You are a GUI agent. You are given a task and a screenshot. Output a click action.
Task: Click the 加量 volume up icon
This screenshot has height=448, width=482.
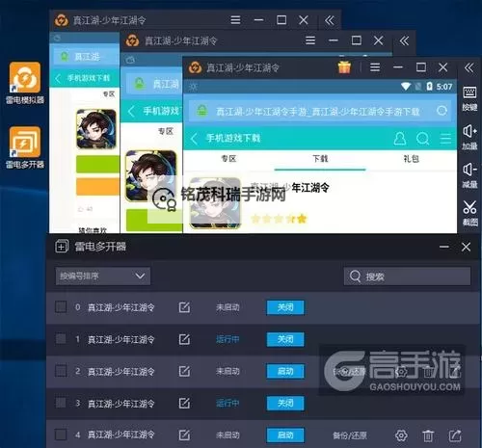[x=469, y=138]
